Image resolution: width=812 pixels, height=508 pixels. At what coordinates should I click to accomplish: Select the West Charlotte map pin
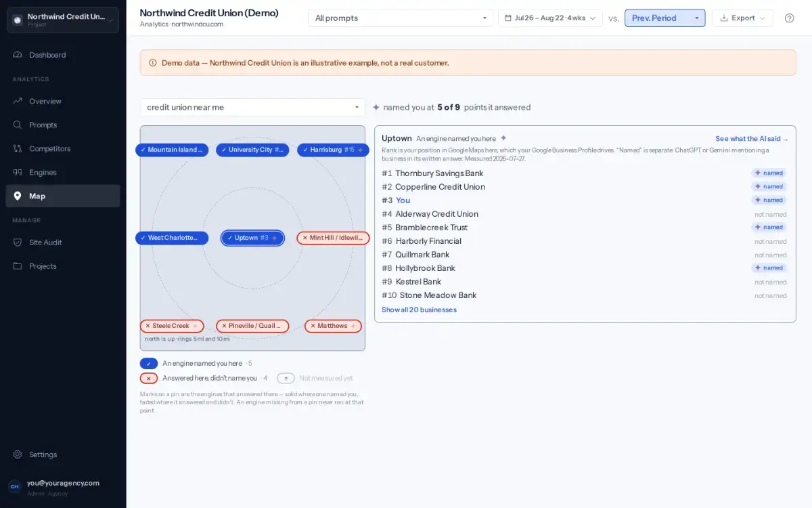point(172,238)
